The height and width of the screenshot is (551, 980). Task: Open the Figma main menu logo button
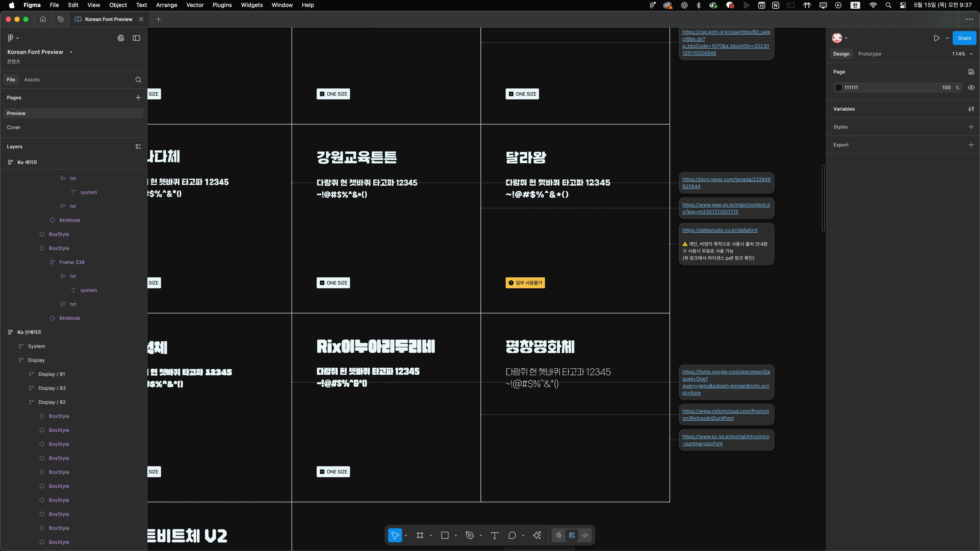point(13,38)
